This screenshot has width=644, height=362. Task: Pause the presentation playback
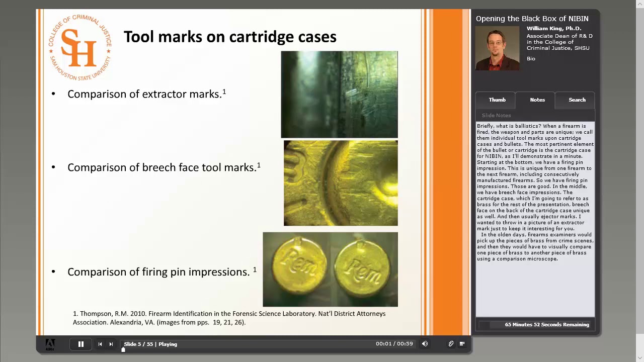click(x=80, y=344)
